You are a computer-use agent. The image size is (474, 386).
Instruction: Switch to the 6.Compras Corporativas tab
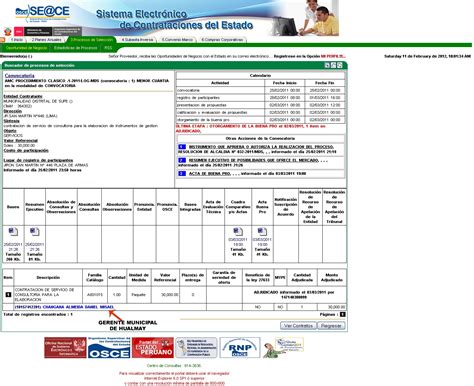222,40
